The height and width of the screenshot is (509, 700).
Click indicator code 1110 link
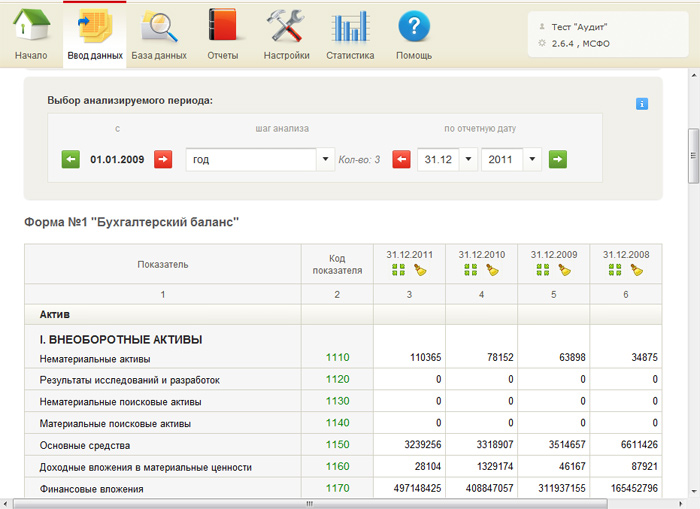337,357
